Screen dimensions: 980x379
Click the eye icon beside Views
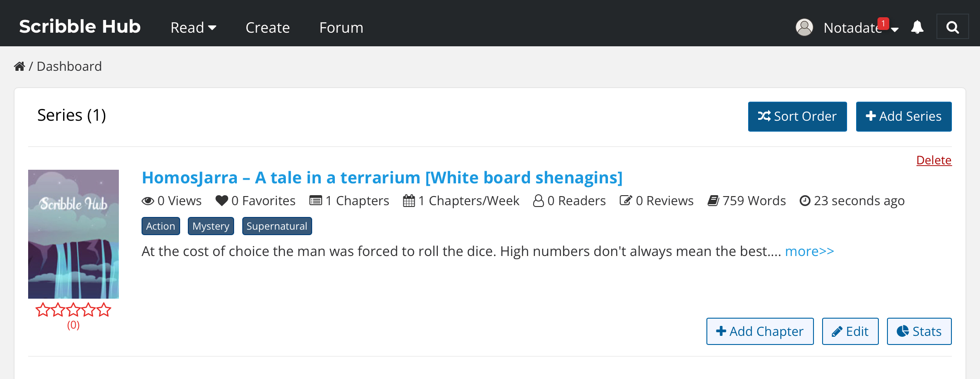[x=148, y=201]
